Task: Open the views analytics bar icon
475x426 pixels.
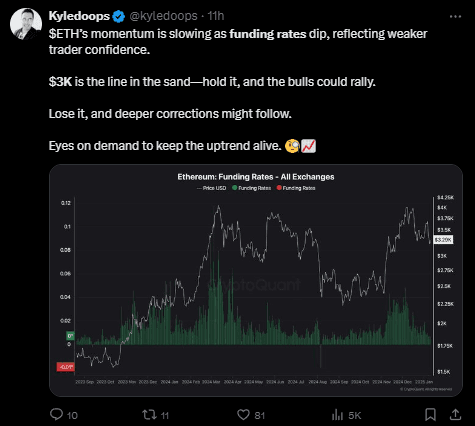Action: coord(337,415)
